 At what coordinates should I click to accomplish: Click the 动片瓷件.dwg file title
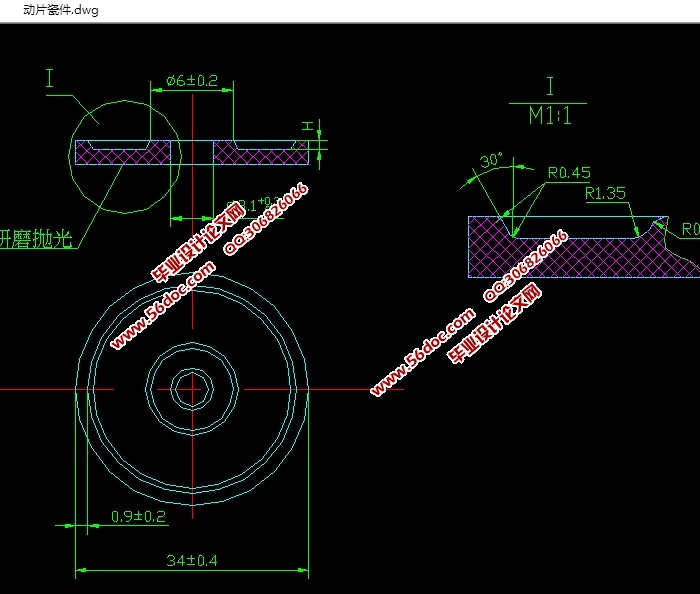pyautogui.click(x=50, y=9)
